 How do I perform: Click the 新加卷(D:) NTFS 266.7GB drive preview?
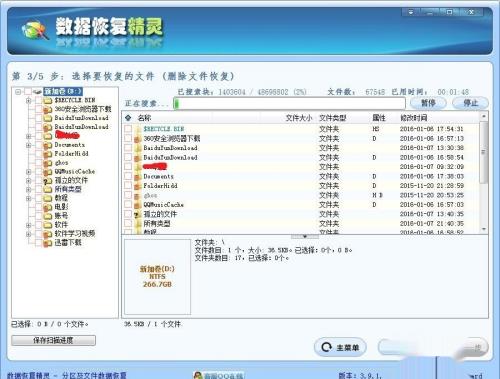tap(157, 277)
